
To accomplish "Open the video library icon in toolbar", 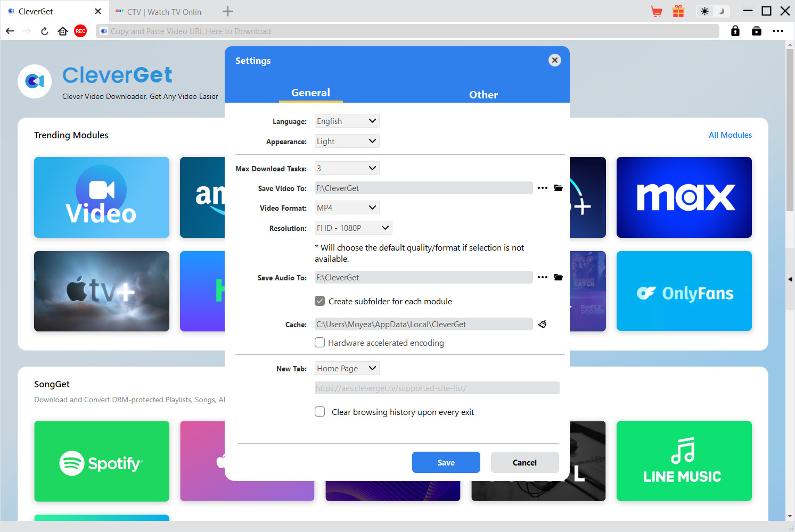I will pyautogui.click(x=757, y=31).
